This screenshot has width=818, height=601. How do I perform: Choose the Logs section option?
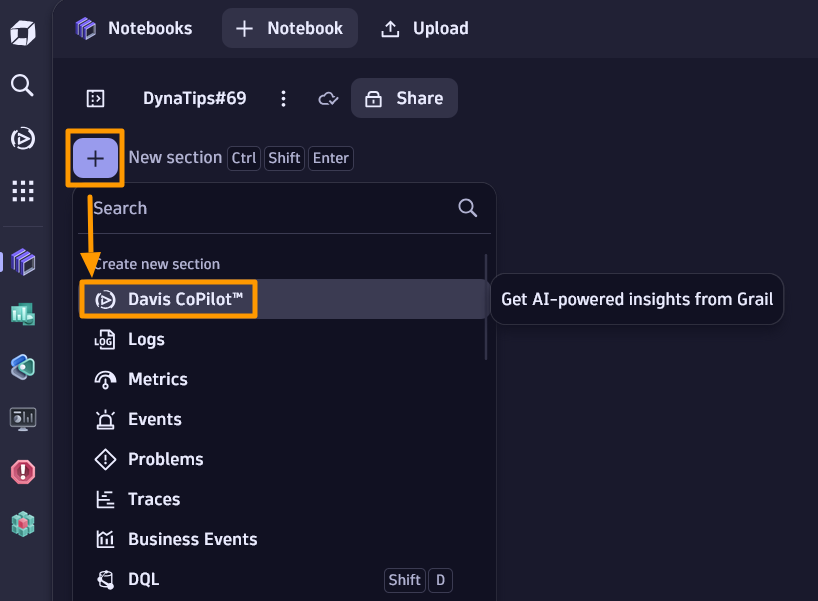click(x=285, y=339)
